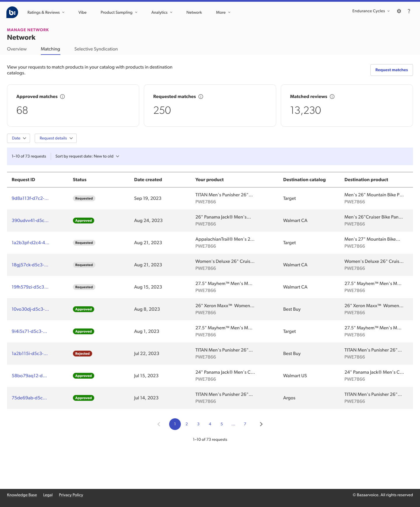Click the Request matches button
Screen dimensions: 420x507
pos(391,70)
